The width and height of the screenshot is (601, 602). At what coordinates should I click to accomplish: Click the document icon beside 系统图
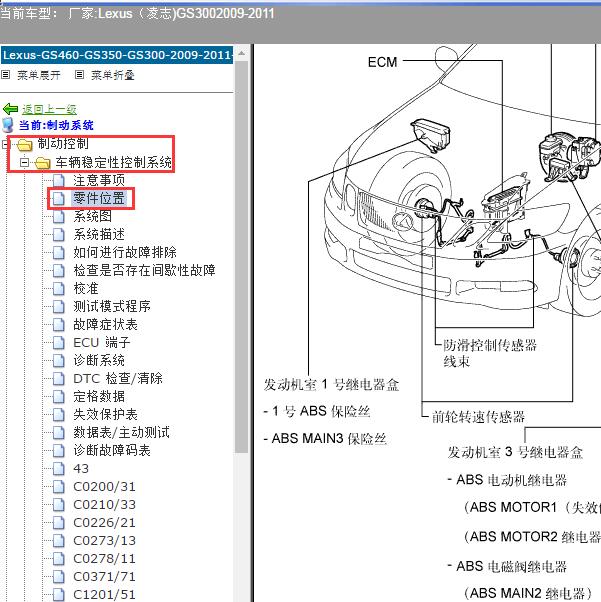tap(58, 216)
